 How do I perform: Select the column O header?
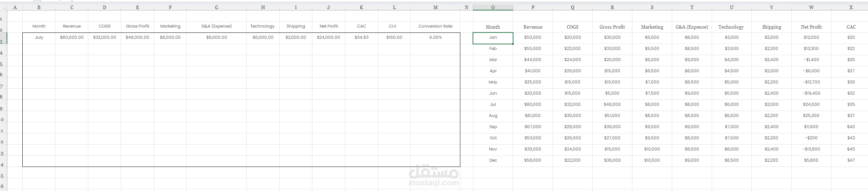pyautogui.click(x=493, y=7)
